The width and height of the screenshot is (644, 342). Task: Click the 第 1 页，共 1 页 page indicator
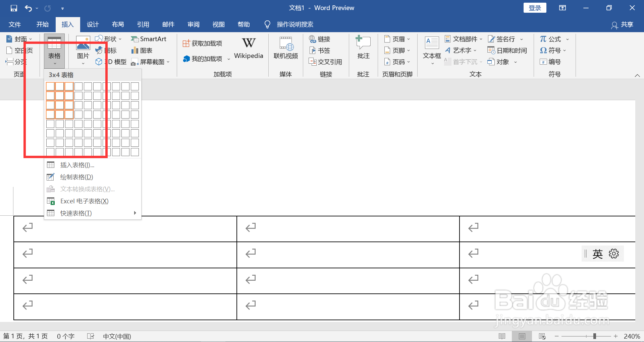[x=25, y=336]
